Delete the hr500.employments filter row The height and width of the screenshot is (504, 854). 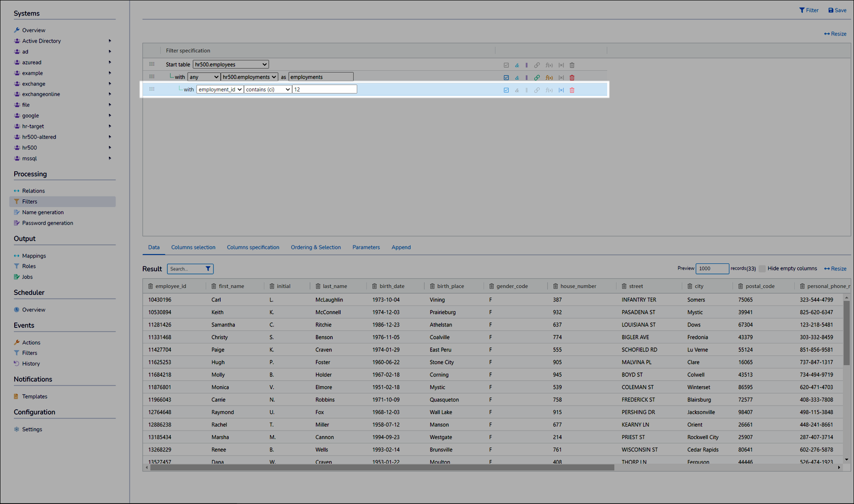(572, 77)
